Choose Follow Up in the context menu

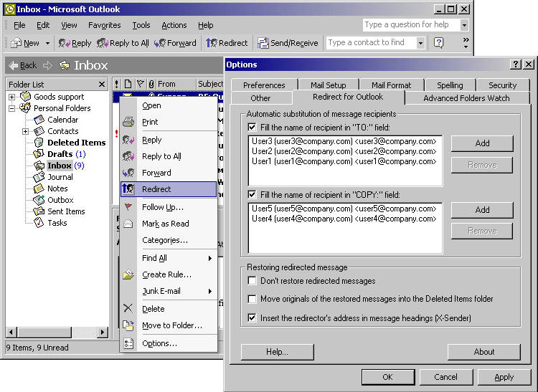point(169,207)
